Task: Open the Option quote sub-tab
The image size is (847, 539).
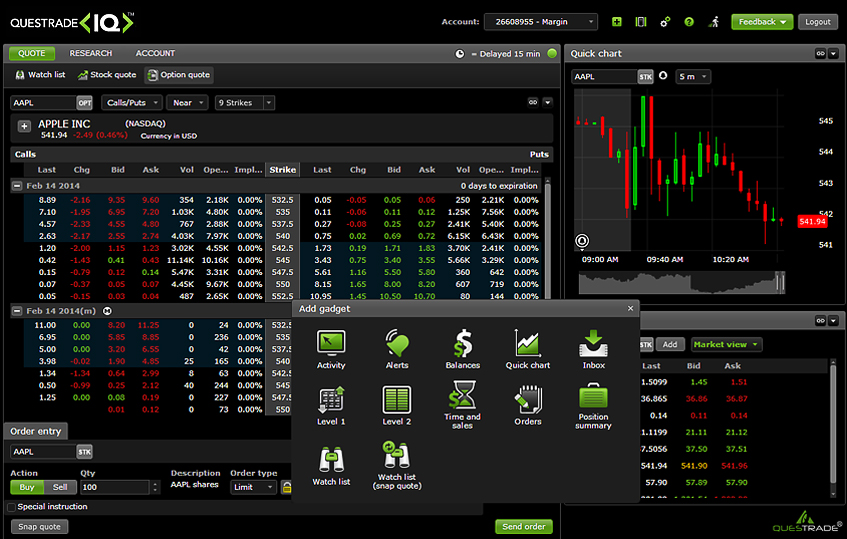Action: coord(179,75)
